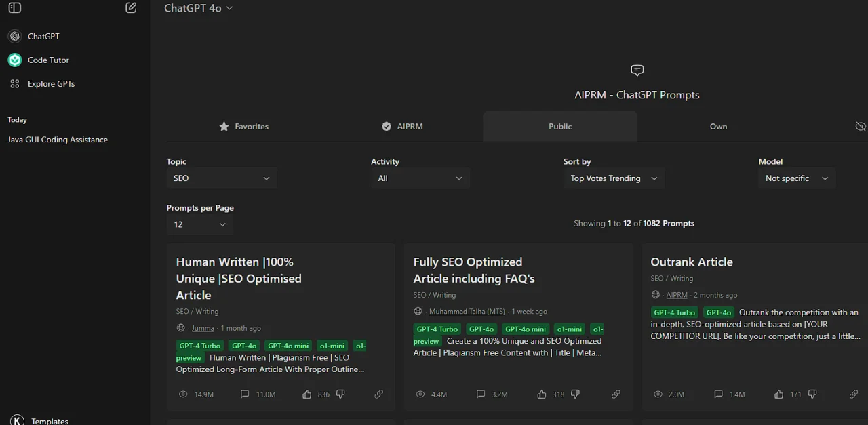Open Muhammad Talha (MTS) author link
Screen dimensions: 868x425
[x=467, y=312]
